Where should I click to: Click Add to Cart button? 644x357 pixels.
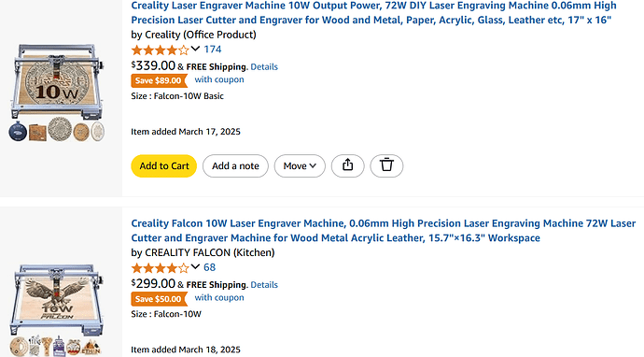pos(164,165)
